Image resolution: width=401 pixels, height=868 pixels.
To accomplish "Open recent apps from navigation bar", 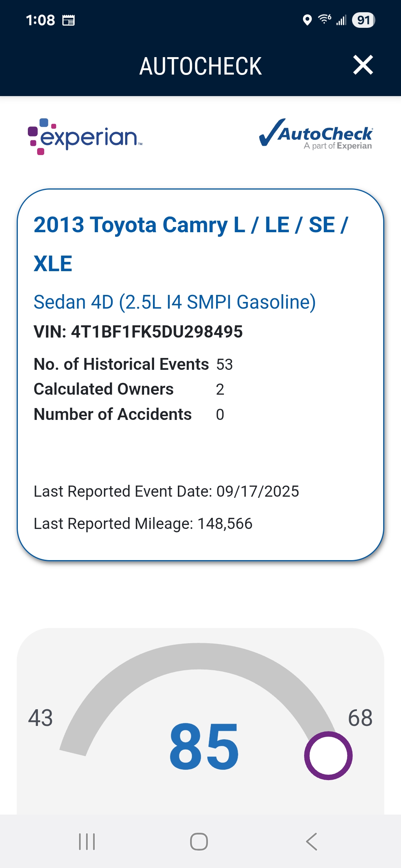I will [x=87, y=841].
